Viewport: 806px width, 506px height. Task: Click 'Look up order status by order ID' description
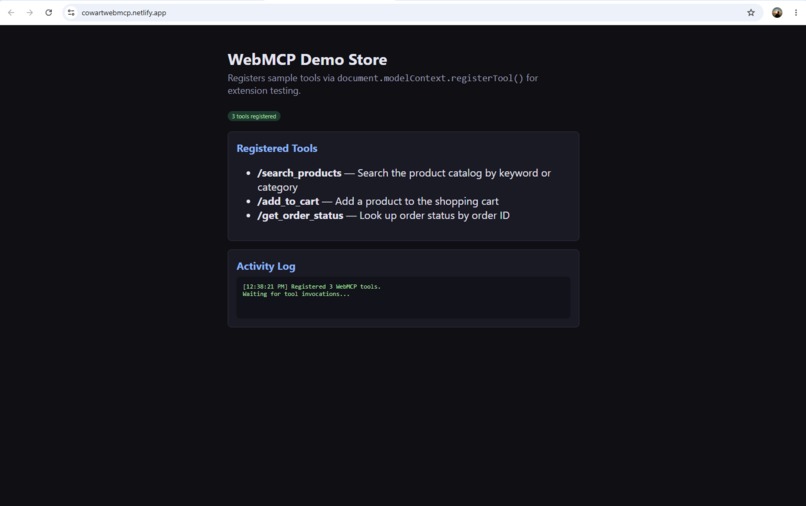click(x=434, y=215)
